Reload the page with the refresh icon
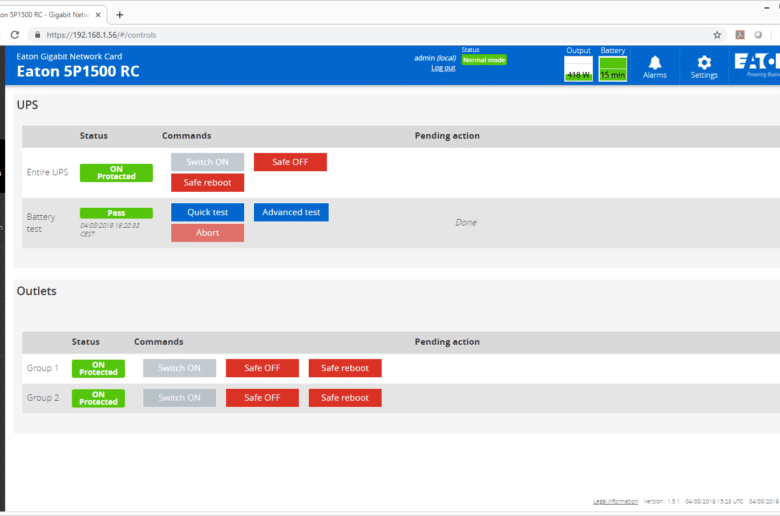Image resolution: width=780 pixels, height=516 pixels. (x=15, y=35)
